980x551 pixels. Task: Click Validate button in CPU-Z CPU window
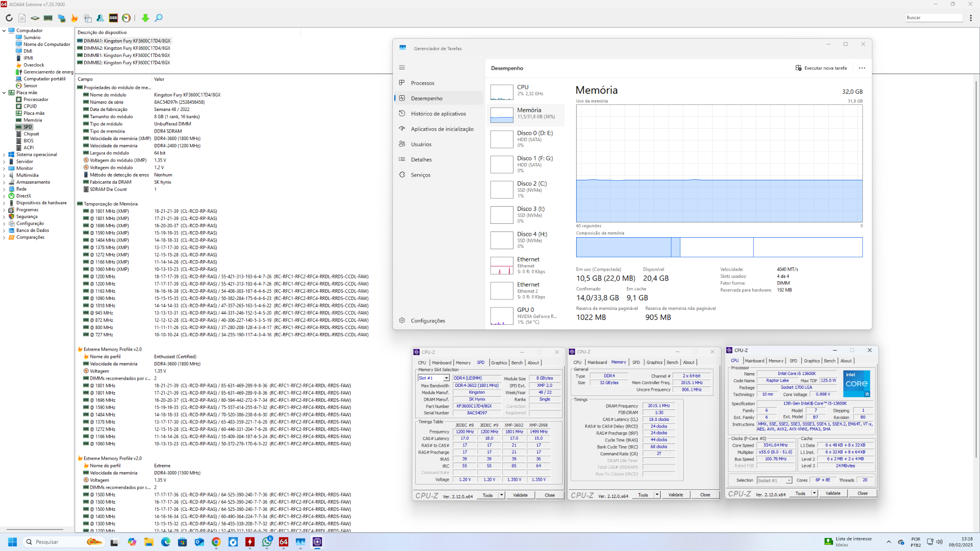[x=833, y=493]
